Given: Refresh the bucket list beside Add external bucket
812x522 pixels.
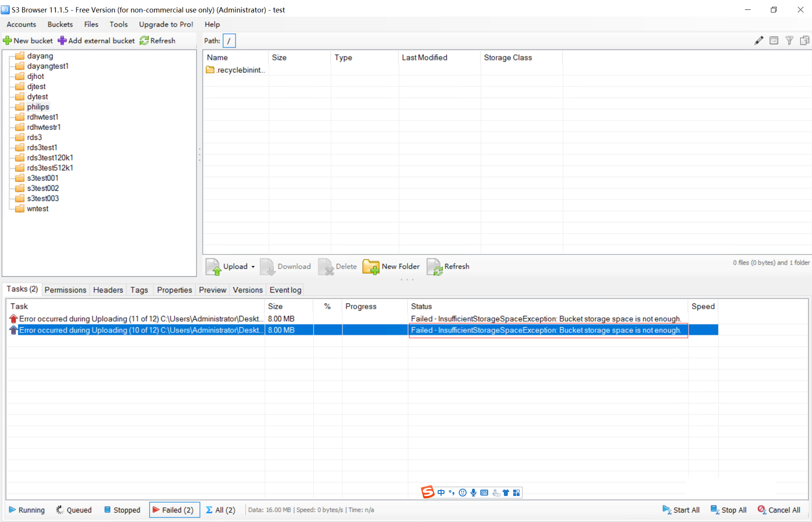Looking at the screenshot, I should click(157, 41).
